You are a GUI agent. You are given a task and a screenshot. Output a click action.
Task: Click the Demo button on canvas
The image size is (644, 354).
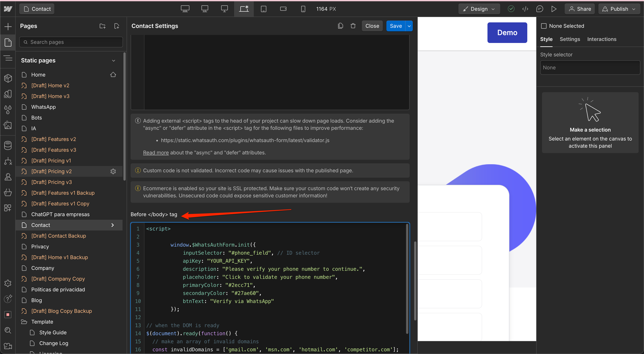tap(507, 32)
